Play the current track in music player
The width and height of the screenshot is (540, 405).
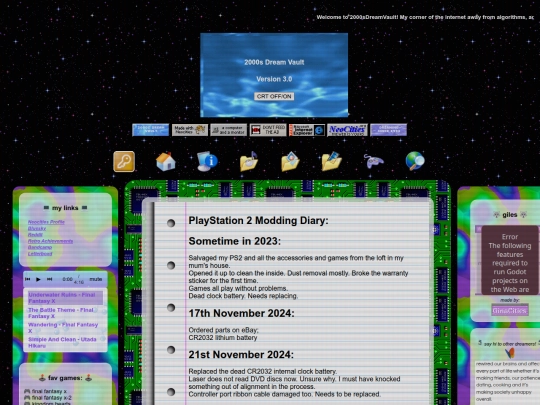pyautogui.click(x=38, y=279)
